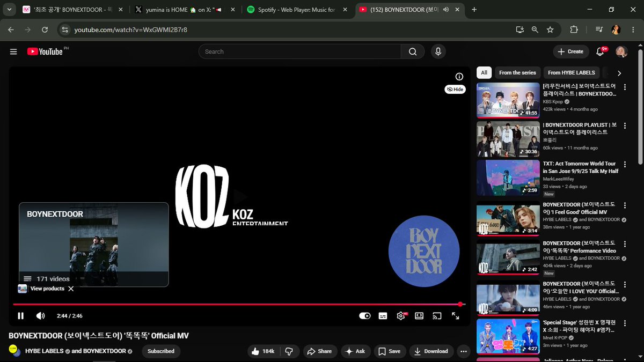This screenshot has height=362, width=644.
Task: Mute the video volume
Action: (x=40, y=316)
